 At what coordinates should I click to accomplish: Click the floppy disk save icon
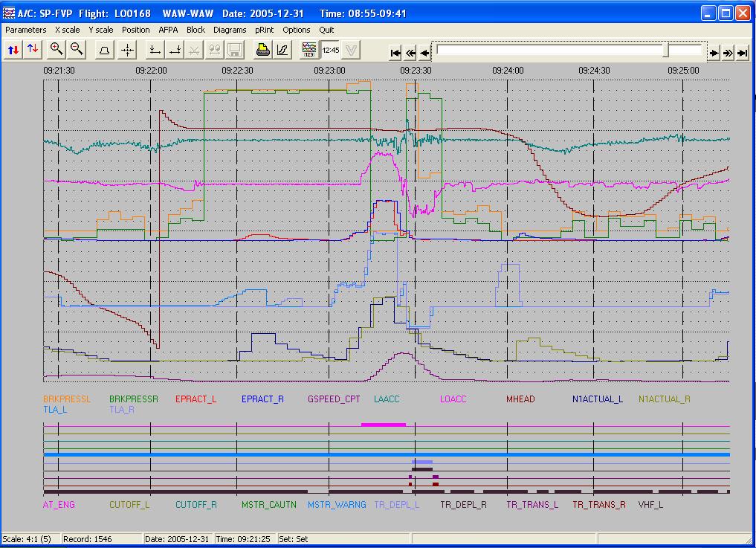235,50
